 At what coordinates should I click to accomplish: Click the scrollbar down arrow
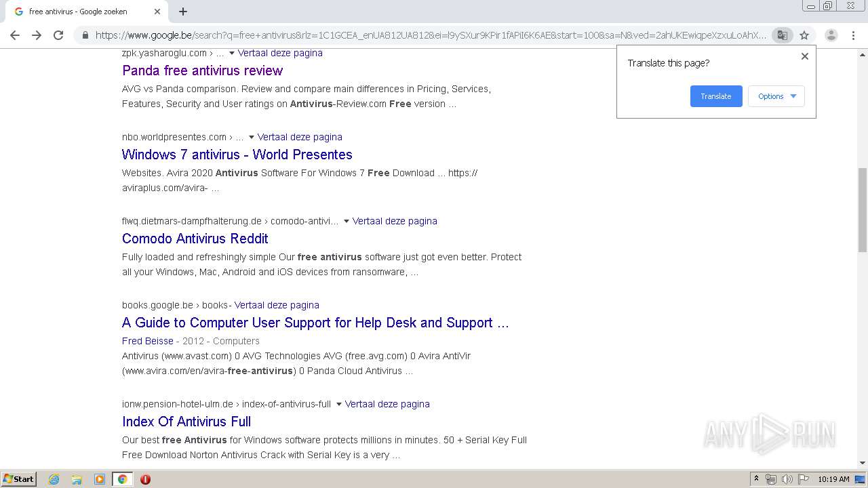(863, 463)
